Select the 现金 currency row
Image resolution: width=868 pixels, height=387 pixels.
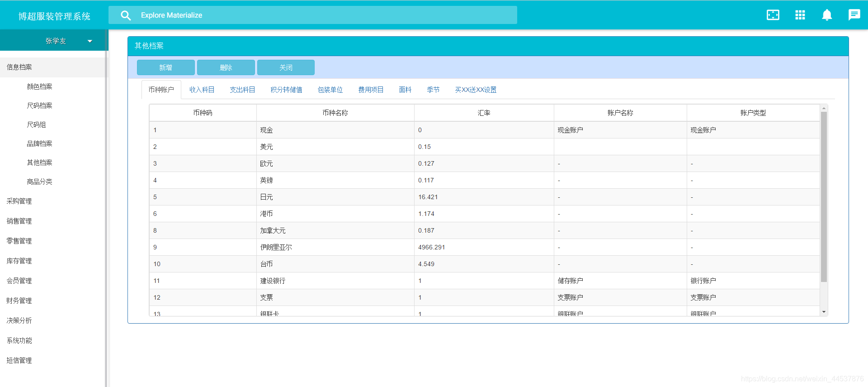click(x=485, y=130)
